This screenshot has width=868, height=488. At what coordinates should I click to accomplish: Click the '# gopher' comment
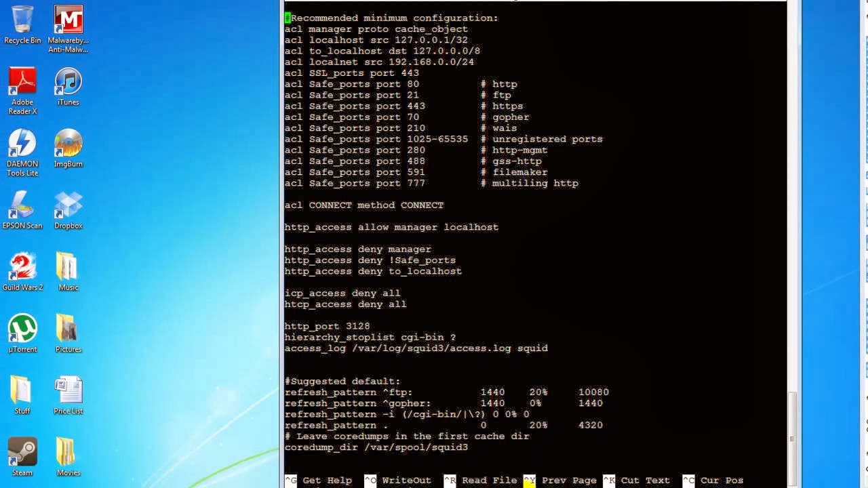point(505,117)
